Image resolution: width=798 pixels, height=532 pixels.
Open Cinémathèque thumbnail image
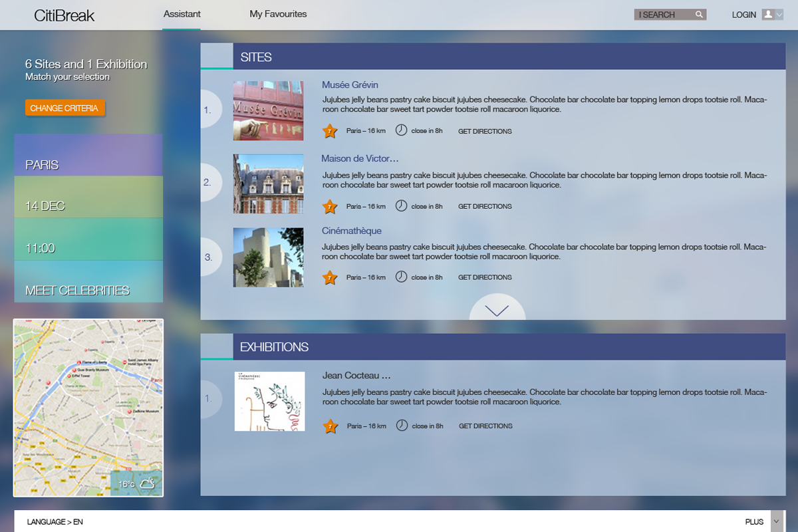(x=268, y=257)
